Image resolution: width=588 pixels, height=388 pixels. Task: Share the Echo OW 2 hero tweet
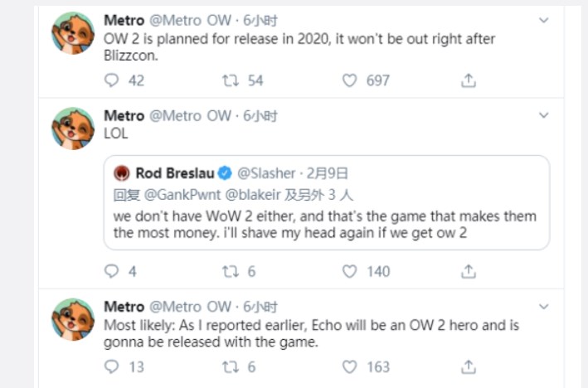(x=469, y=366)
